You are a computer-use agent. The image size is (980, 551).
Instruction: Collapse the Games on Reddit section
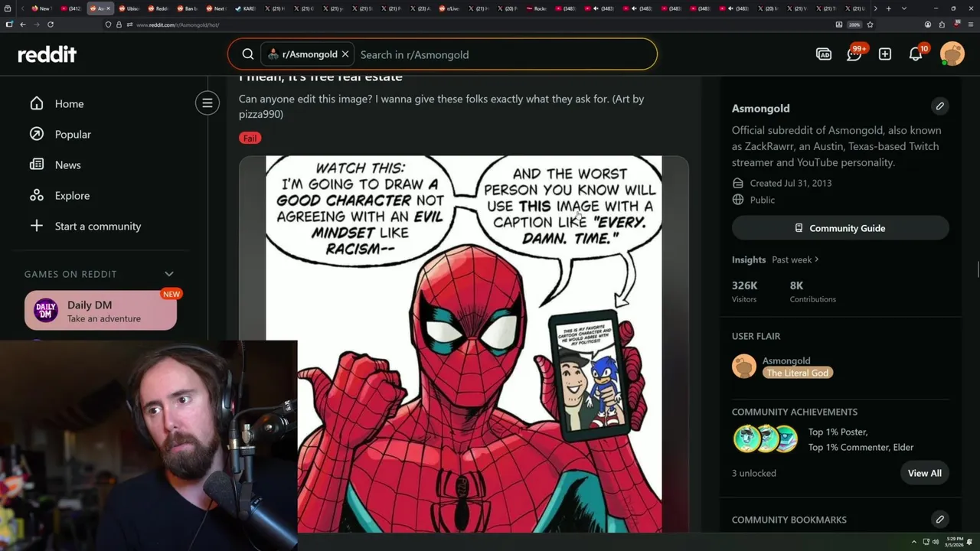[169, 274]
